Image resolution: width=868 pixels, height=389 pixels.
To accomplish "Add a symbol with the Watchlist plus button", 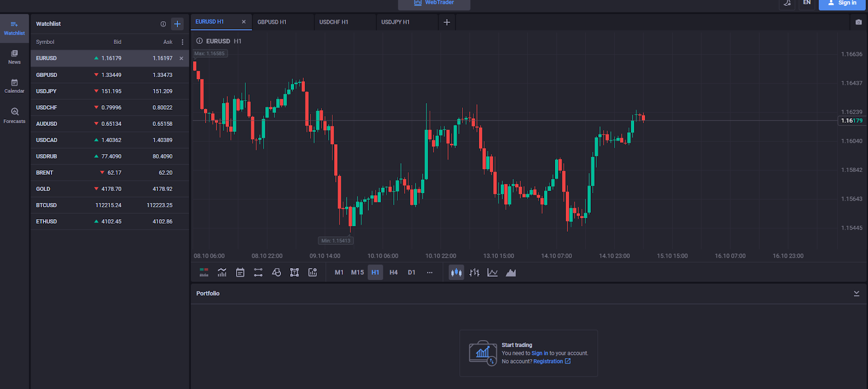I will tap(177, 24).
